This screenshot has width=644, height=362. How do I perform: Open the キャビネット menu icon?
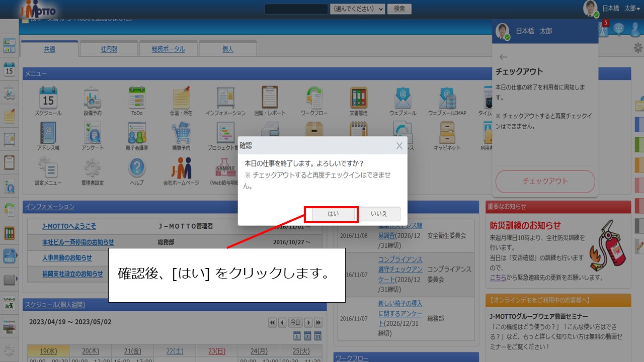(x=447, y=132)
